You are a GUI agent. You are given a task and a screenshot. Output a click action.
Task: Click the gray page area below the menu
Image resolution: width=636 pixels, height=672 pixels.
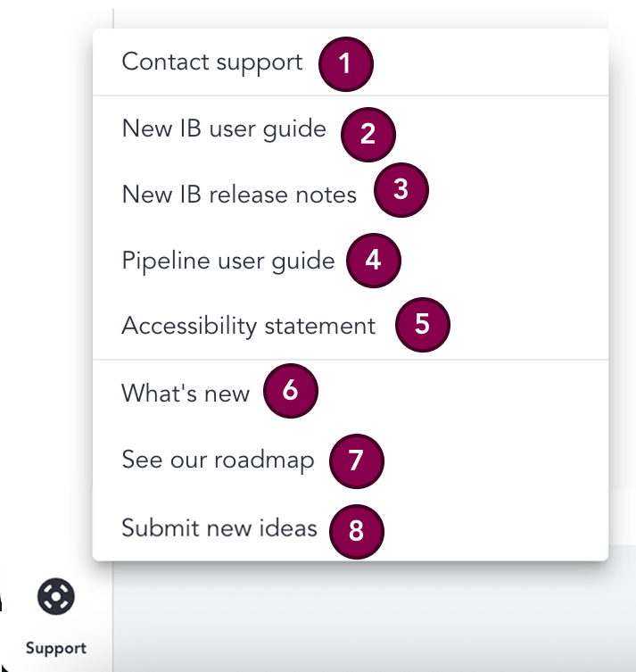click(373, 618)
